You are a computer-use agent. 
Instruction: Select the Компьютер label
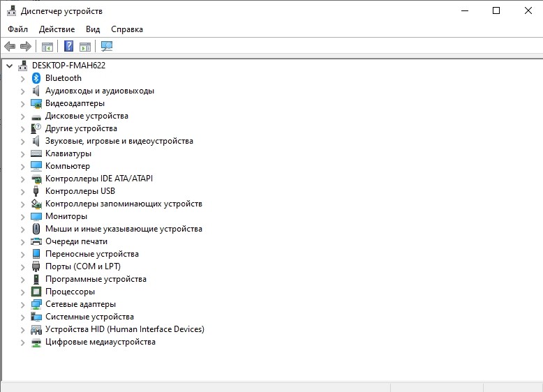68,166
